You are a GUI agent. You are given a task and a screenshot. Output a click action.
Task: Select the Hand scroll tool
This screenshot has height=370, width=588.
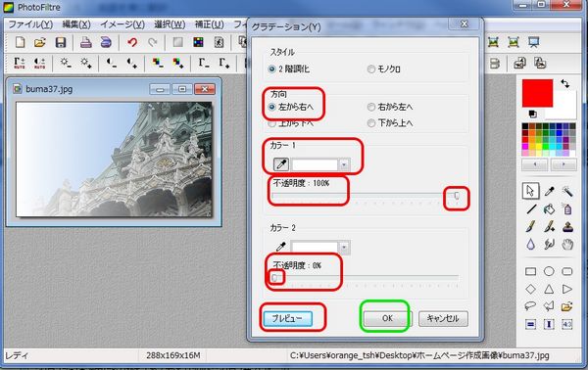[567, 244]
